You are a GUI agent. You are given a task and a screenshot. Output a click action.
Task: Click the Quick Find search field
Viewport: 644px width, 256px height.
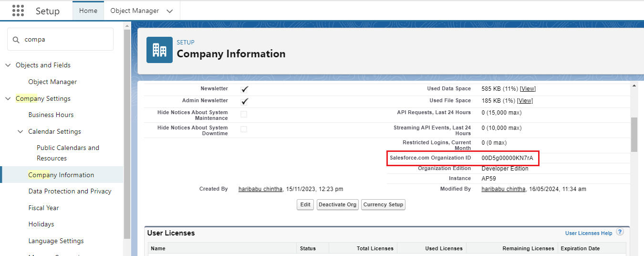60,39
